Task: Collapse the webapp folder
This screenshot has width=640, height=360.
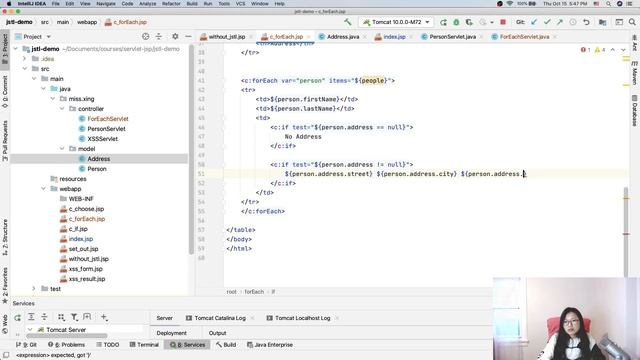Action: pos(43,189)
